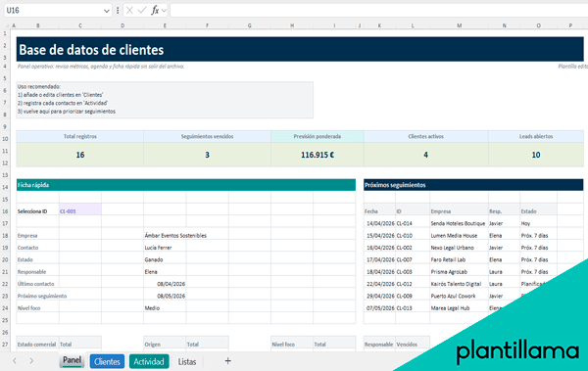Click the 'Fecha' column header in seguimientos
This screenshot has height=371, width=588.
(x=379, y=211)
